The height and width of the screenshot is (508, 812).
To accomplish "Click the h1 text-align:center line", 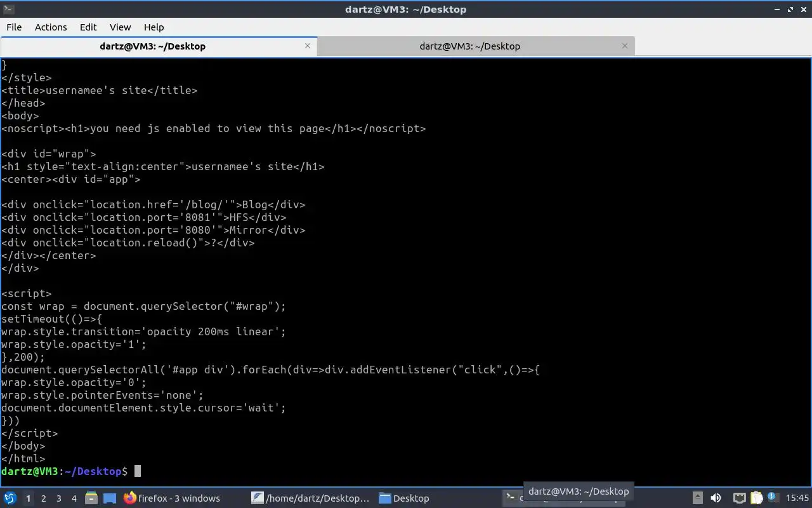I will click(x=163, y=166).
